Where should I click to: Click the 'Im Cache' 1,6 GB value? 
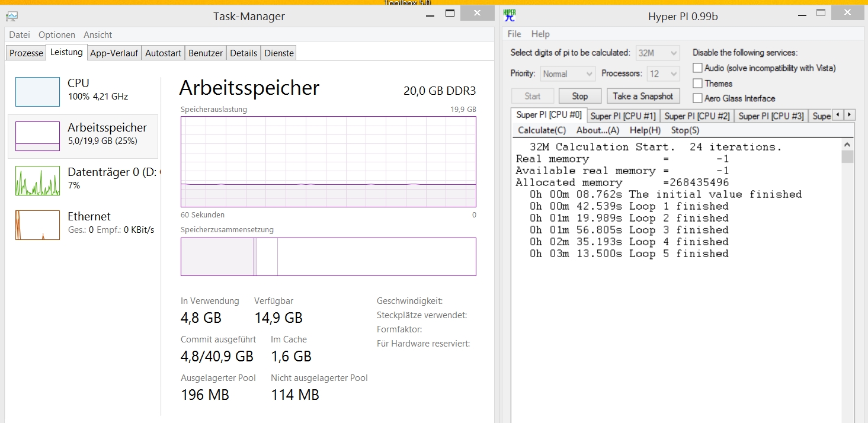click(x=291, y=356)
